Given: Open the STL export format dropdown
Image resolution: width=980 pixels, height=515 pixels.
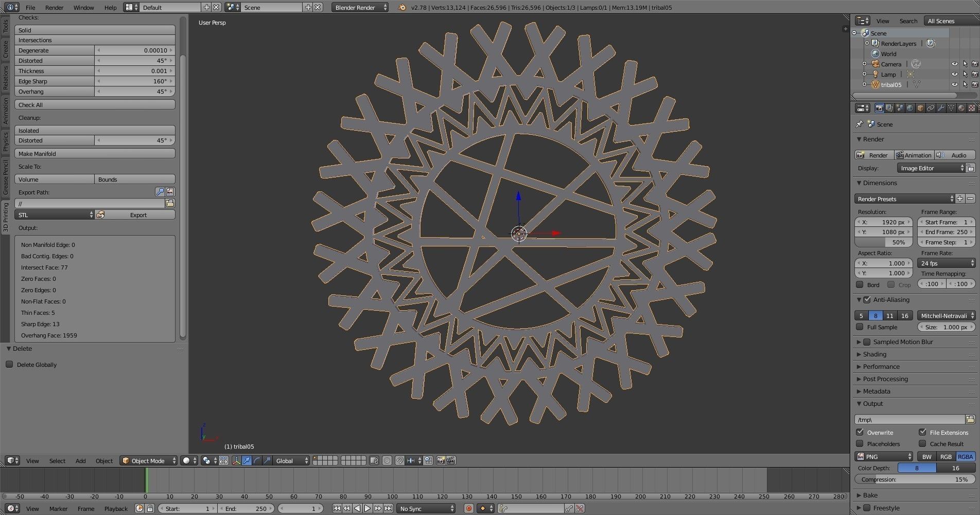Looking at the screenshot, I should (55, 215).
